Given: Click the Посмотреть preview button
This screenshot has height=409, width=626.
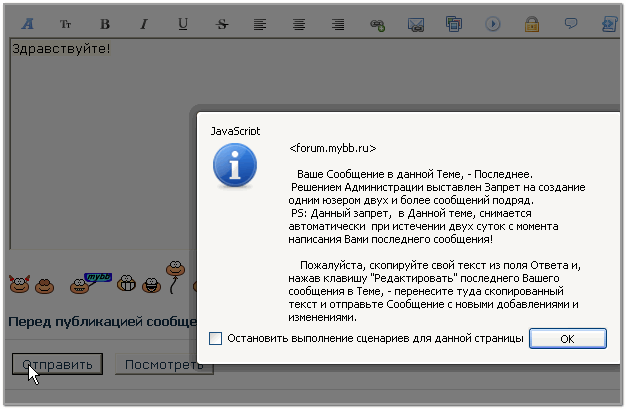Looking at the screenshot, I should (164, 364).
